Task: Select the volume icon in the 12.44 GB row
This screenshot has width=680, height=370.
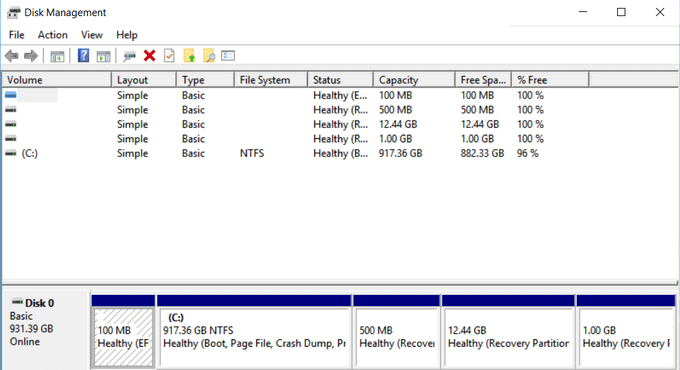Action: pos(11,124)
